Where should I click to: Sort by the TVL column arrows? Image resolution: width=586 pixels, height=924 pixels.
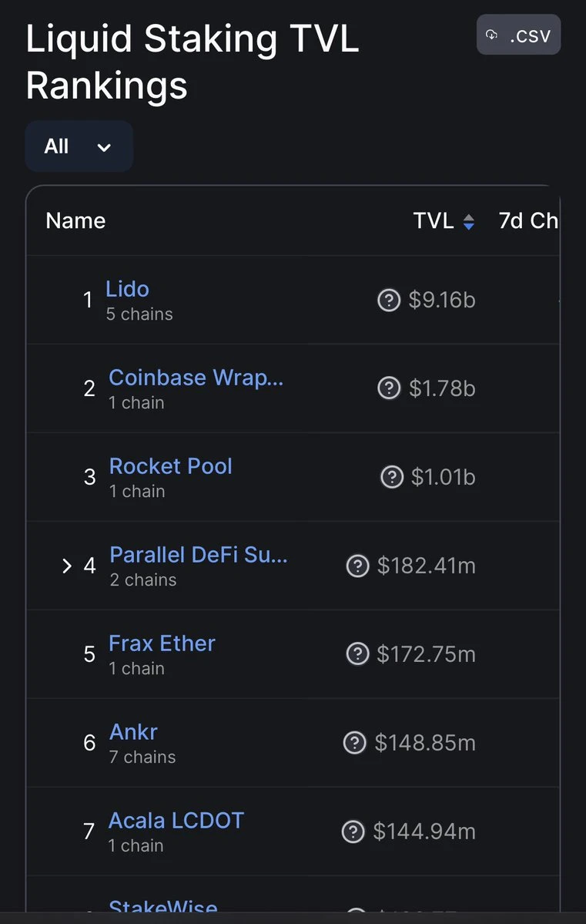469,222
